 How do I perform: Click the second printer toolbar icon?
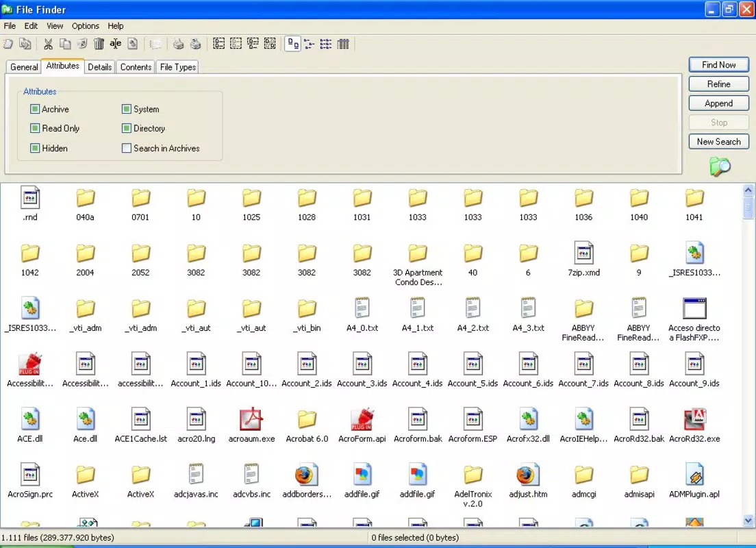click(x=195, y=45)
